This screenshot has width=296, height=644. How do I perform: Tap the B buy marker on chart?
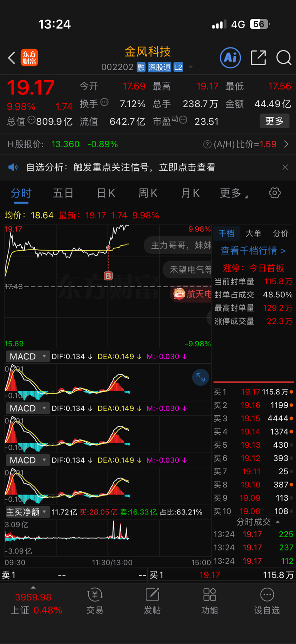[108, 276]
